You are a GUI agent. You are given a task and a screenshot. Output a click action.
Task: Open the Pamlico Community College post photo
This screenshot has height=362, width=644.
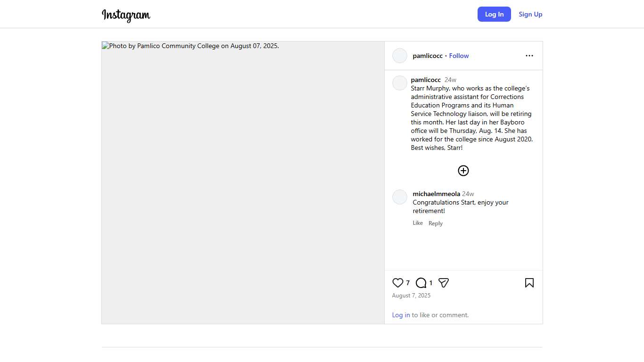point(243,182)
